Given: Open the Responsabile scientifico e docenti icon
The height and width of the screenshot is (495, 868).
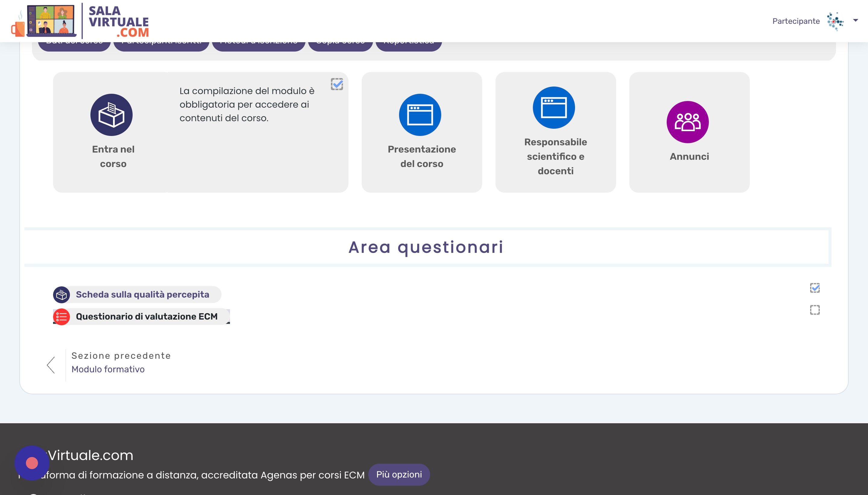Looking at the screenshot, I should coord(554,108).
